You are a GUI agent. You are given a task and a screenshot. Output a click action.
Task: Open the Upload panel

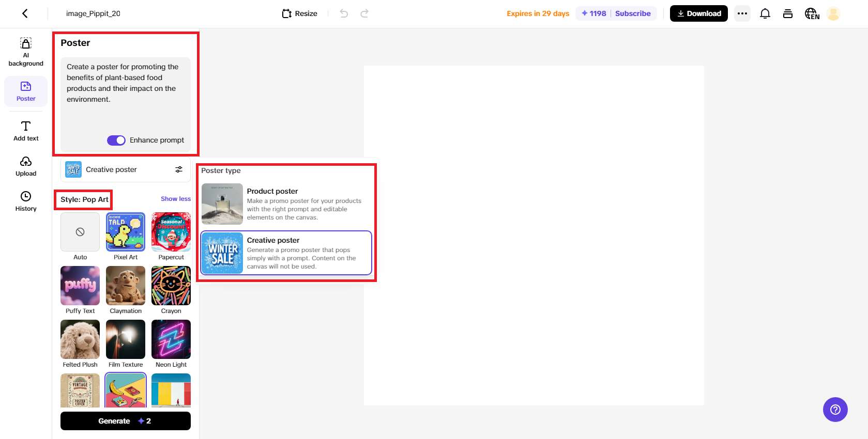click(26, 166)
